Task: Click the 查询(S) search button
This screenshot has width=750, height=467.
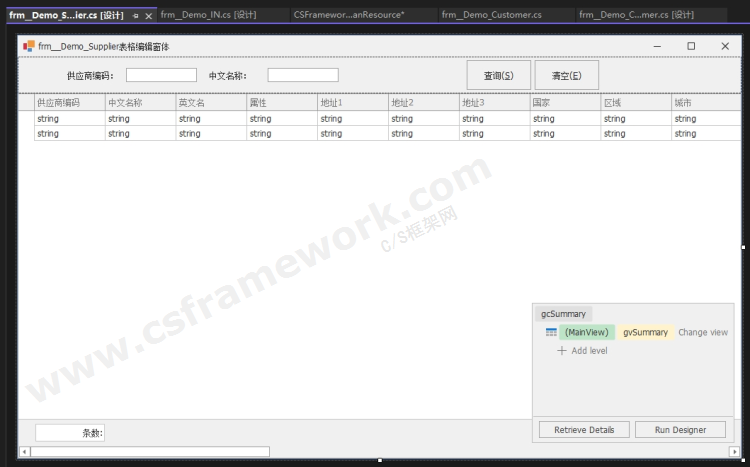Action: [498, 76]
